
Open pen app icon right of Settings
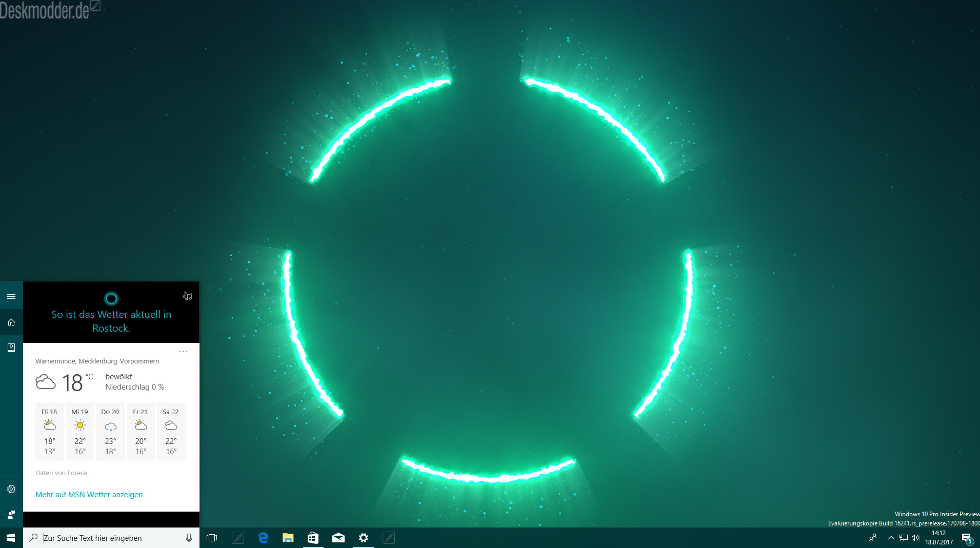(x=389, y=538)
